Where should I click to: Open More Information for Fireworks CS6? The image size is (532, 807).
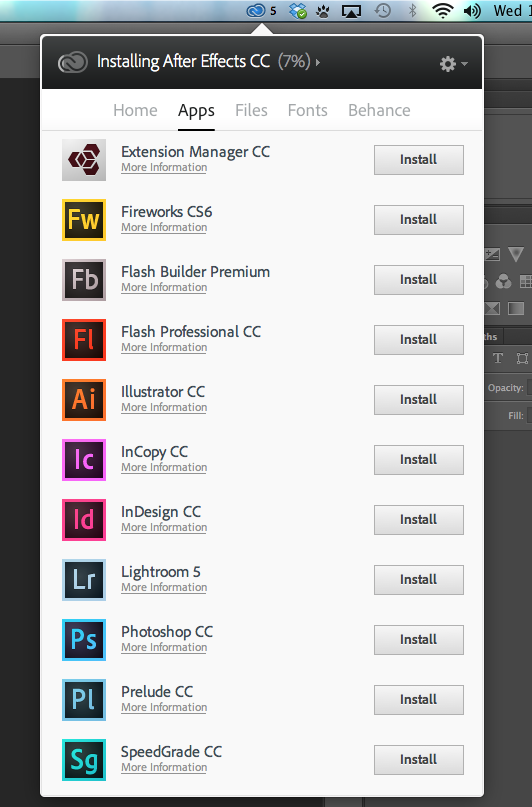click(x=164, y=227)
